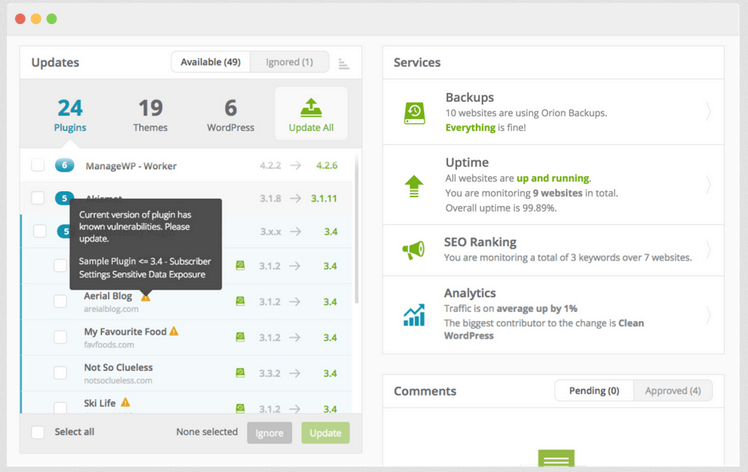
Task: Check the Not So Clueless checkbox
Action: click(61, 372)
